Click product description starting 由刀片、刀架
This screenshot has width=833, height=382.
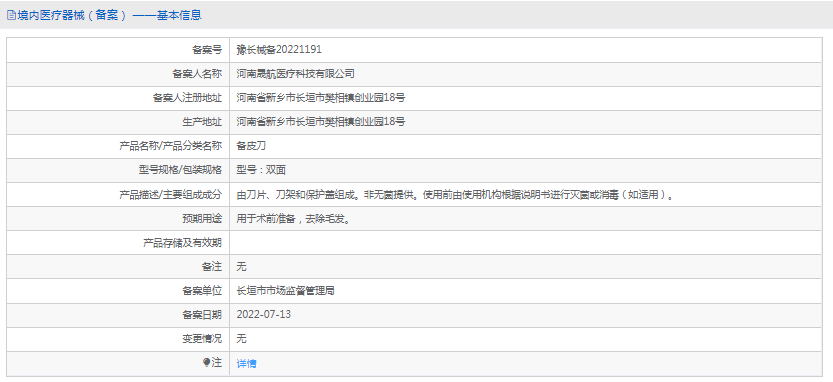(455, 194)
